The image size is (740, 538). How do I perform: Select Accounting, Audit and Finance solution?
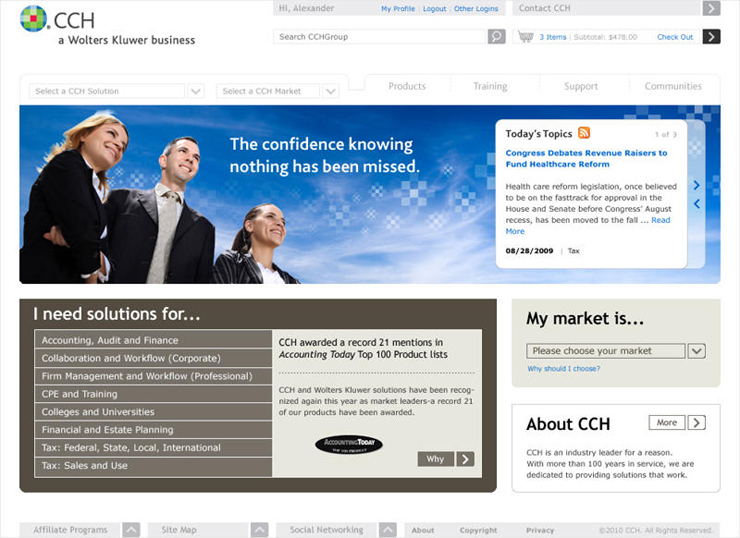(153, 340)
